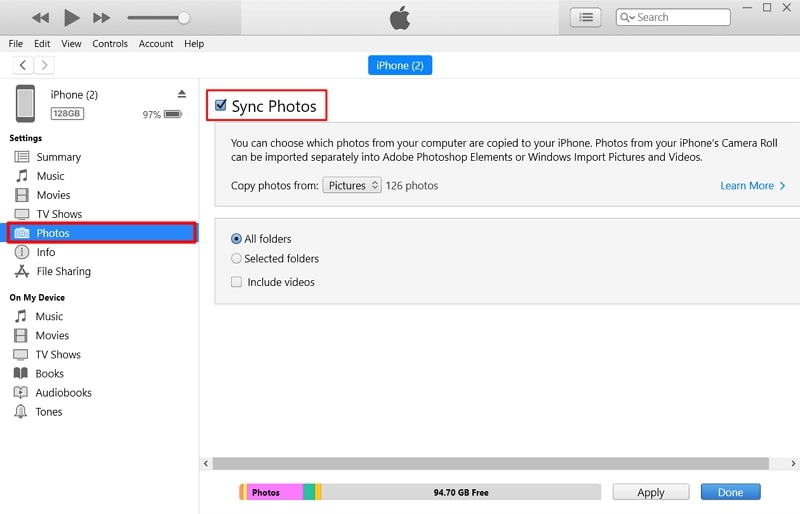Open the list view icon button
The image size is (800, 514).
(x=585, y=17)
